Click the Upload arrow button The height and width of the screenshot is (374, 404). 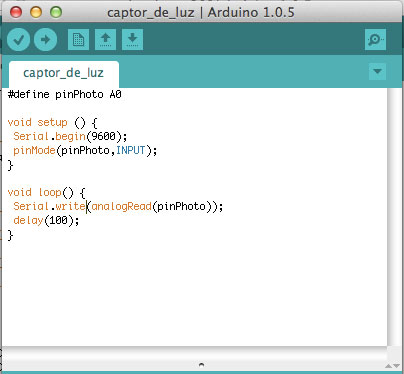pos(45,40)
